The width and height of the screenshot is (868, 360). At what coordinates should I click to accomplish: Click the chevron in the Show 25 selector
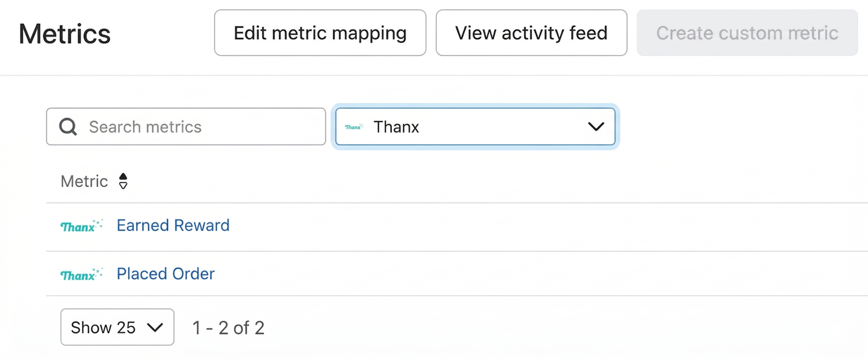(x=155, y=327)
